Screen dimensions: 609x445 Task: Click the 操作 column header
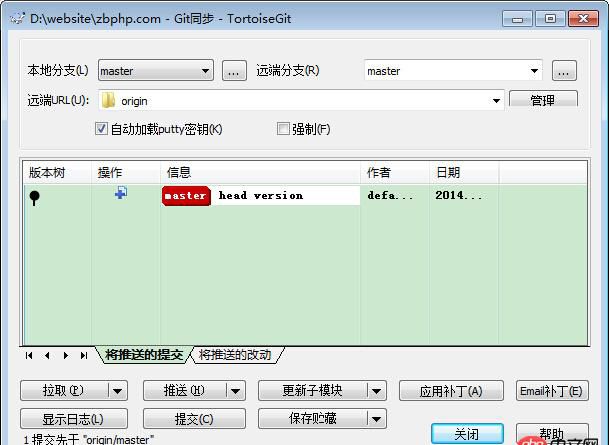[x=126, y=172]
